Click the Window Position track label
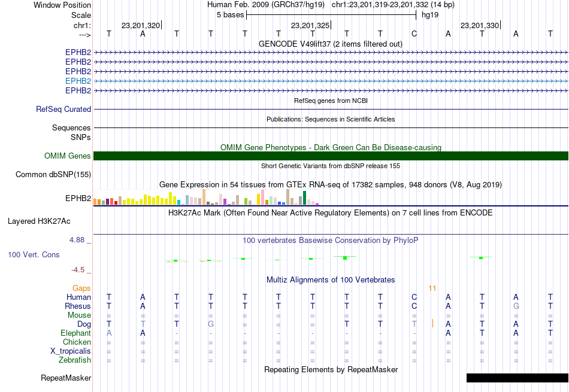 click(62, 5)
